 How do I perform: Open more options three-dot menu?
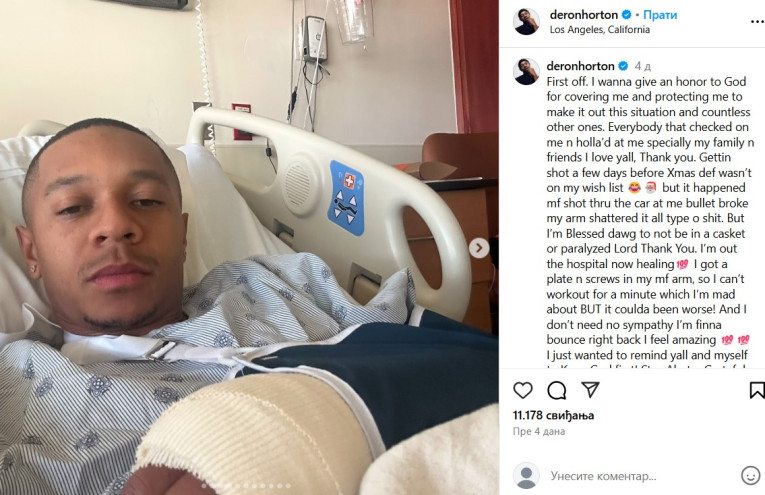(757, 22)
